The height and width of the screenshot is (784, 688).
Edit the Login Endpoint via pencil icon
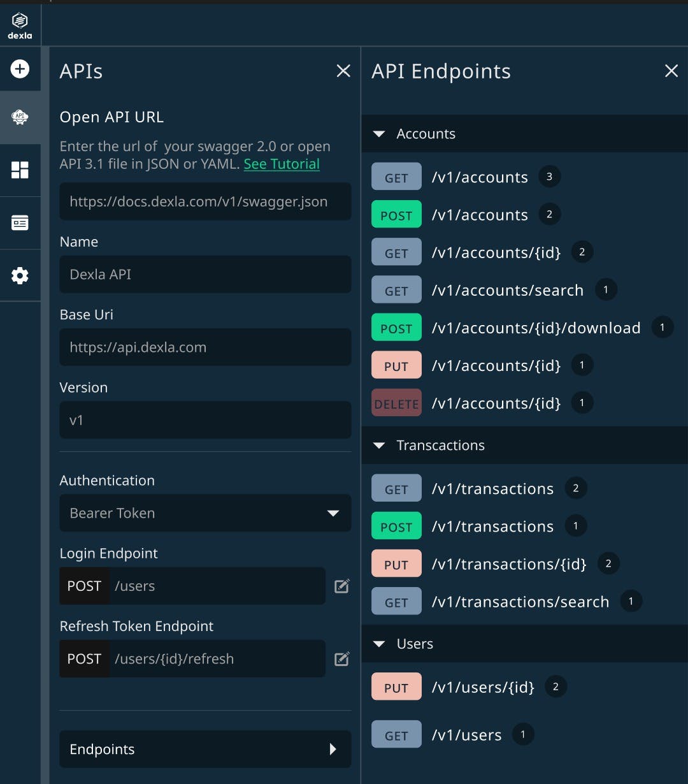[x=342, y=586]
